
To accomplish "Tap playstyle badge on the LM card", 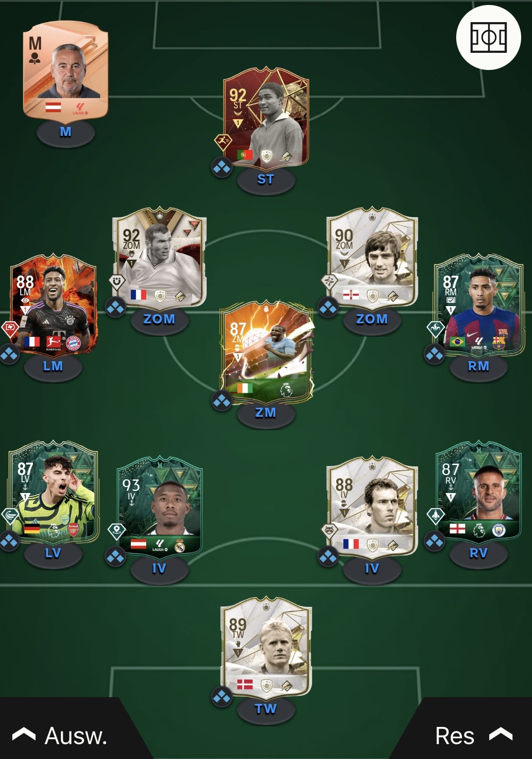I will pos(9,329).
